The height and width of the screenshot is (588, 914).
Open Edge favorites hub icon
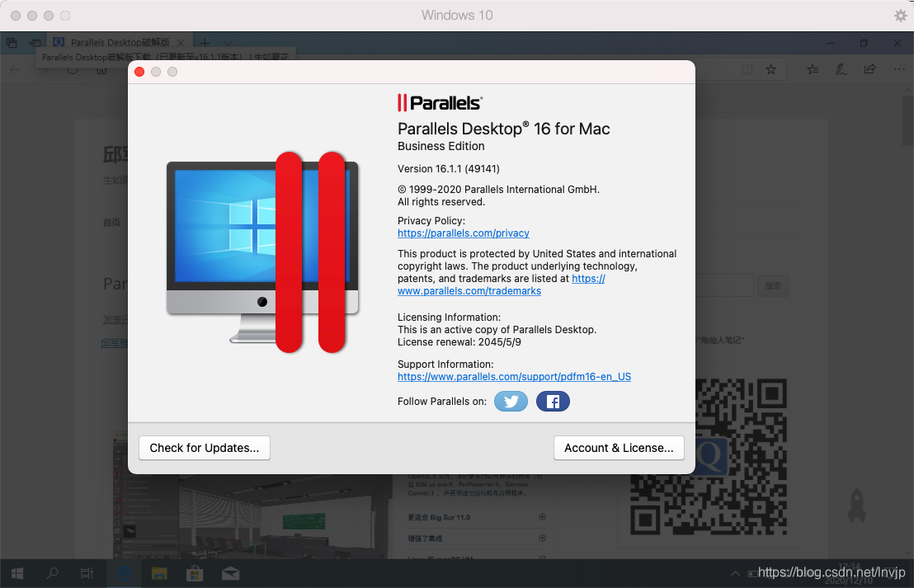tap(813, 70)
